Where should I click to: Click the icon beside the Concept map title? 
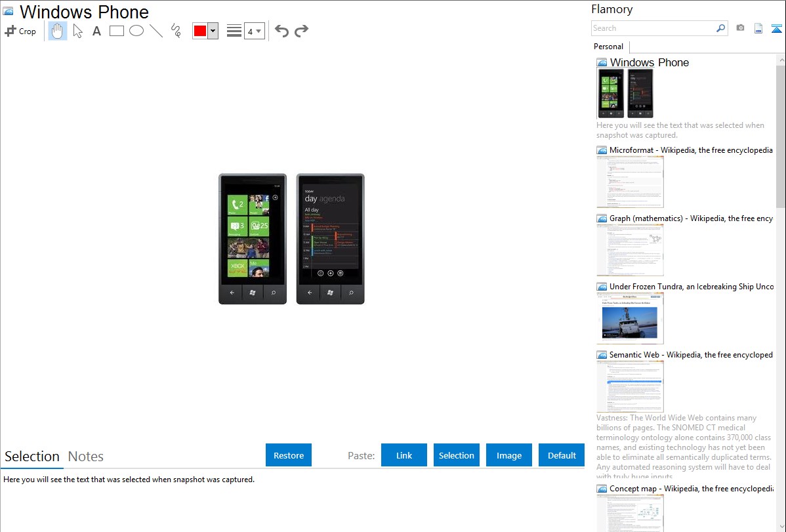602,488
